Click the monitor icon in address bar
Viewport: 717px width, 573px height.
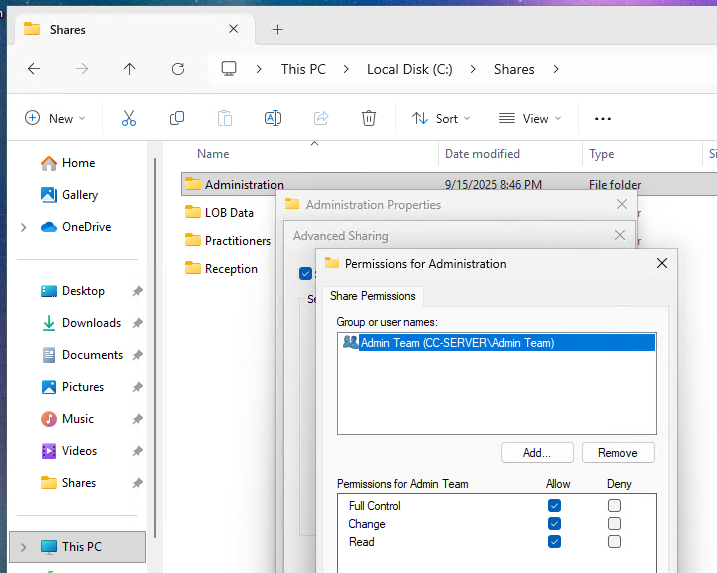[229, 69]
